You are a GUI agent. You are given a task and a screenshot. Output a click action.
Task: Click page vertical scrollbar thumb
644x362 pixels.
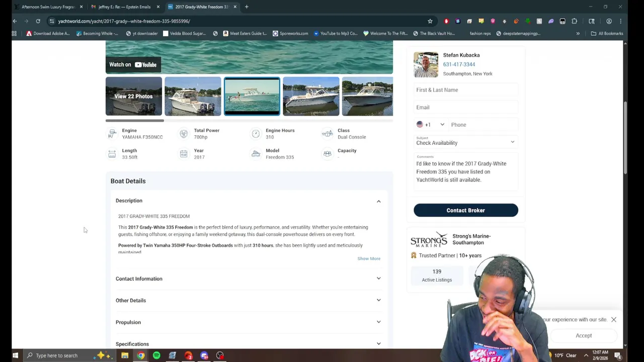[625, 137]
